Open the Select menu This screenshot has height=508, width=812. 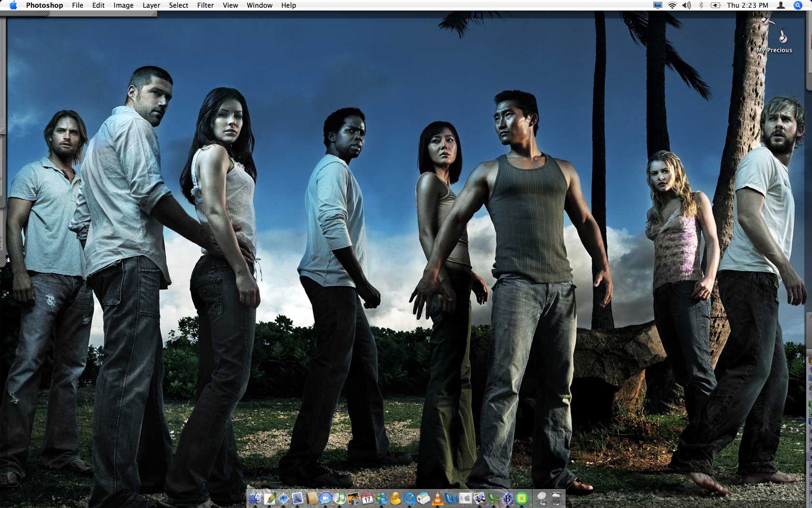click(178, 5)
